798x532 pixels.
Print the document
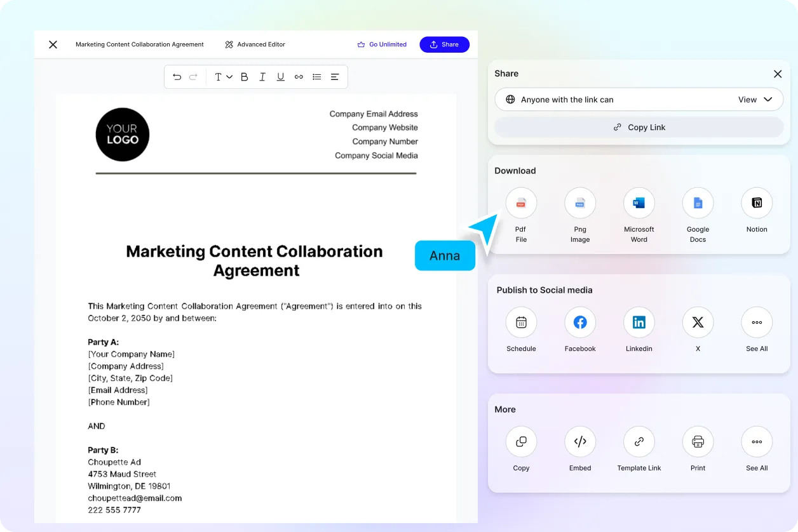[698, 442]
